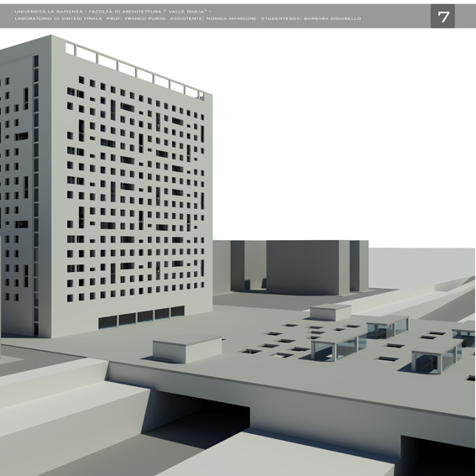
Task: Click the page number 7 box
Action: [442, 16]
